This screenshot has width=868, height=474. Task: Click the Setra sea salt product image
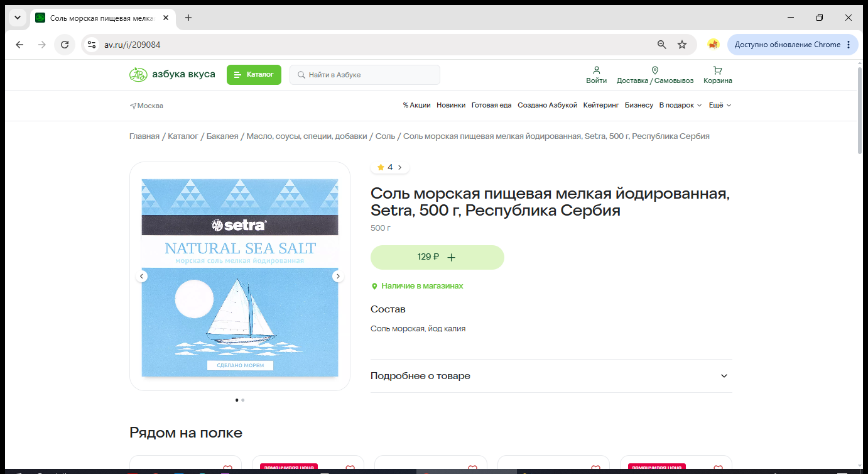point(240,278)
